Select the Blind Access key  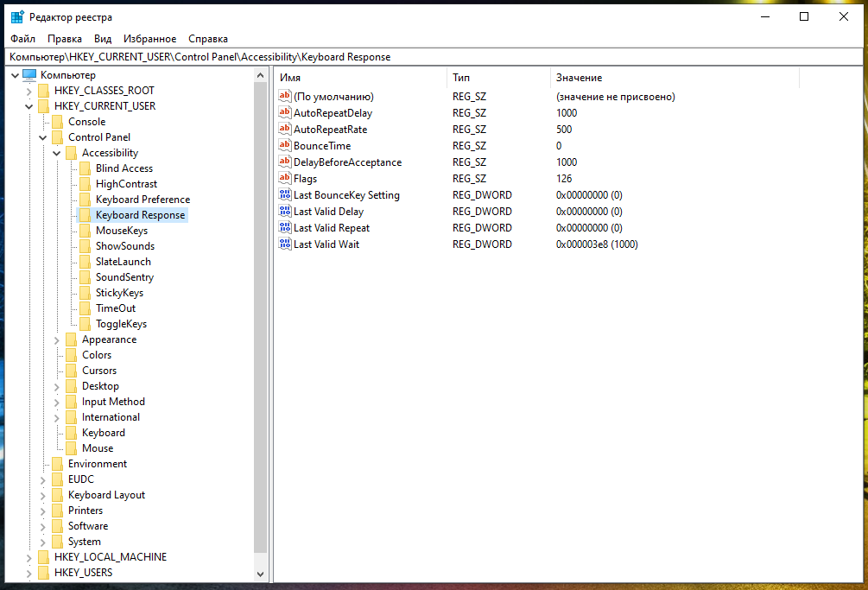coord(124,168)
